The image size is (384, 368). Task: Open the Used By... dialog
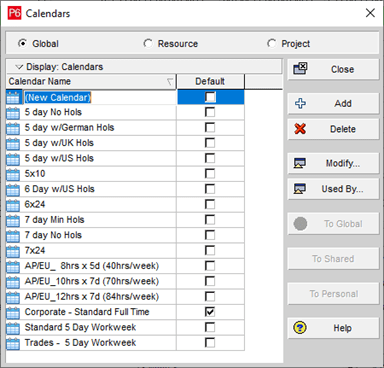(333, 189)
